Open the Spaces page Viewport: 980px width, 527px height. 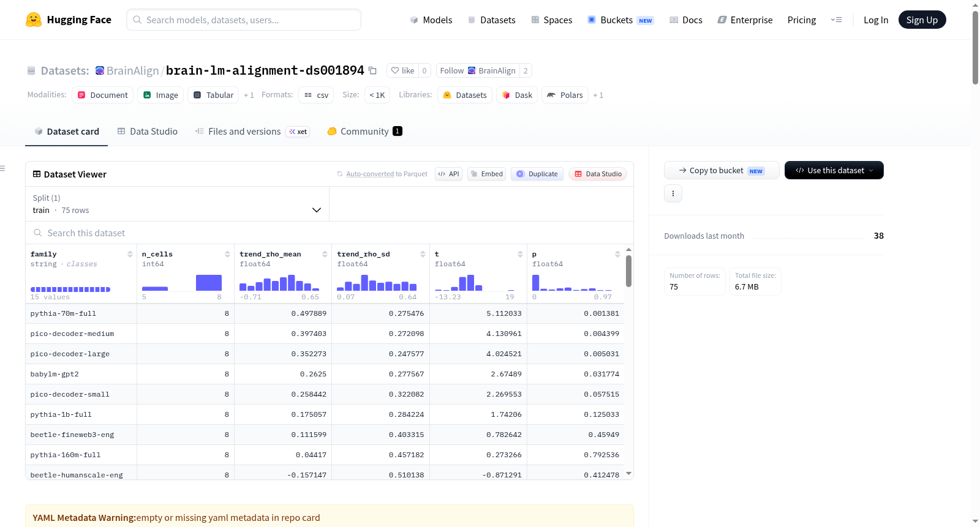[x=551, y=20]
